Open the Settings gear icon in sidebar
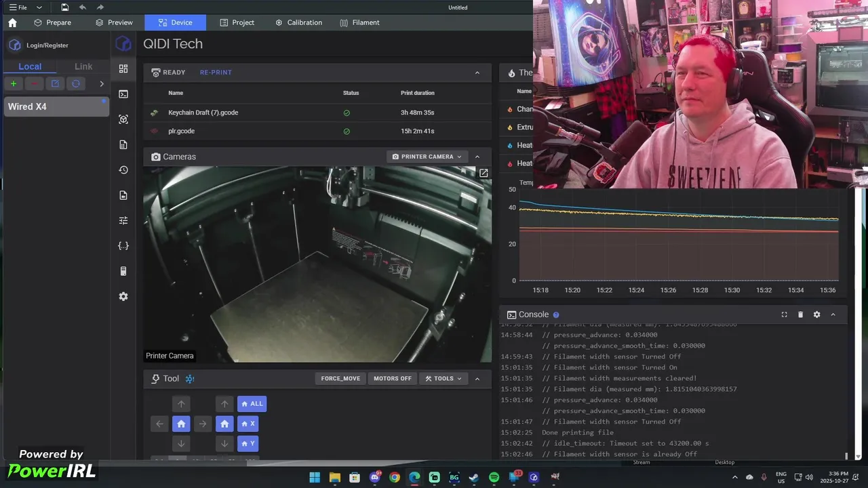Screen dimensions: 868x488 pos(123,296)
